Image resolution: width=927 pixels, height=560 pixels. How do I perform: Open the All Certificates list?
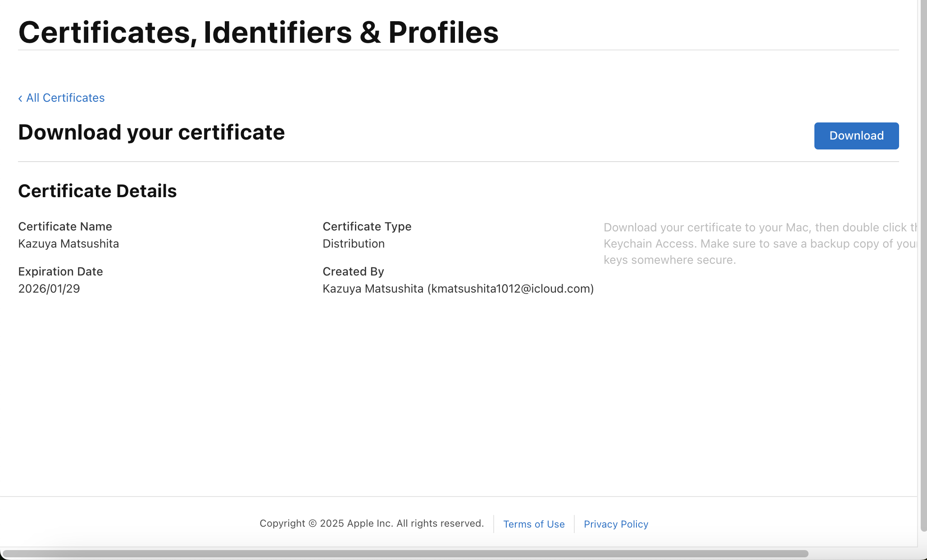coord(65,98)
